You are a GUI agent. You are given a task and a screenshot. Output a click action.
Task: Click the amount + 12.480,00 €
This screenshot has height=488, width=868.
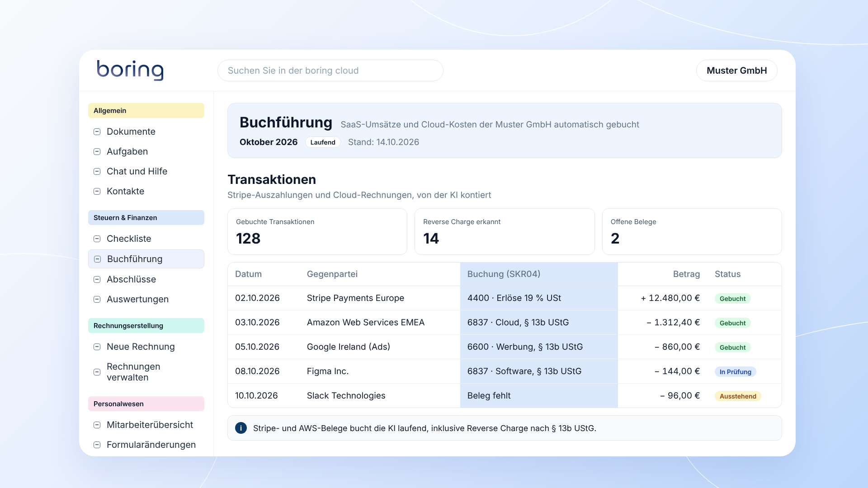coord(670,298)
